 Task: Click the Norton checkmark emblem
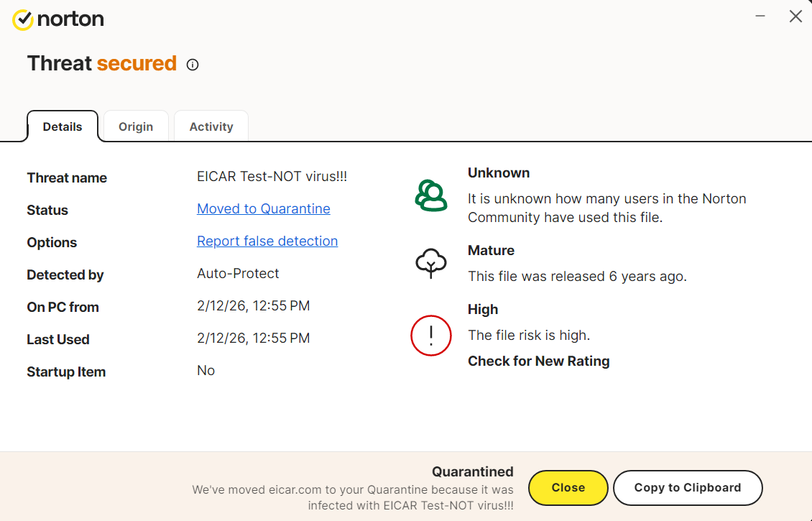(x=24, y=19)
